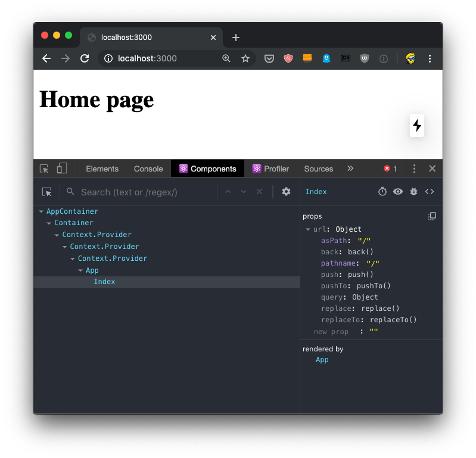
Task: Bookmark this page with the star icon
Action: [245, 58]
